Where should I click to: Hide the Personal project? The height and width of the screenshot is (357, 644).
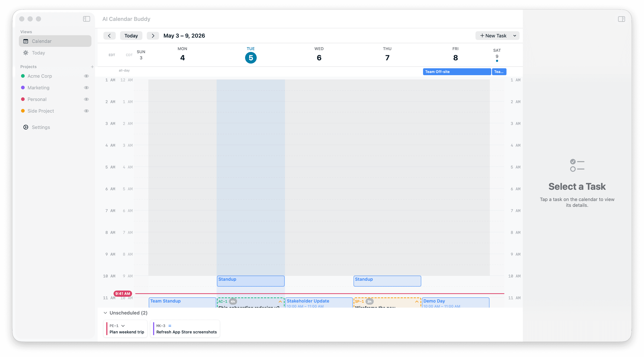86,99
